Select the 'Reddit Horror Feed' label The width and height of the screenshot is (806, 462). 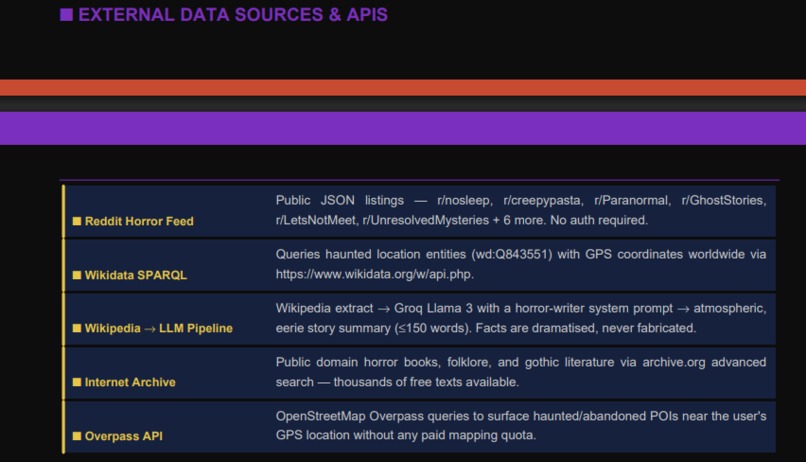coord(139,221)
